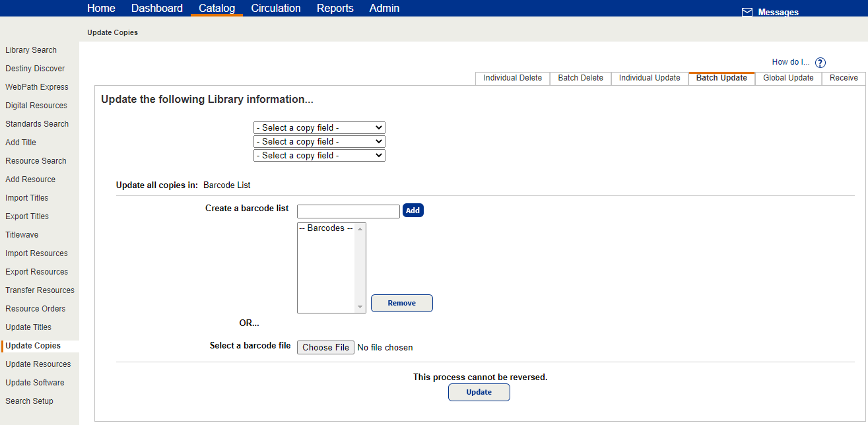Open the How do I help question-mark icon
Image resolution: width=868 pixels, height=425 pixels.
[x=820, y=63]
